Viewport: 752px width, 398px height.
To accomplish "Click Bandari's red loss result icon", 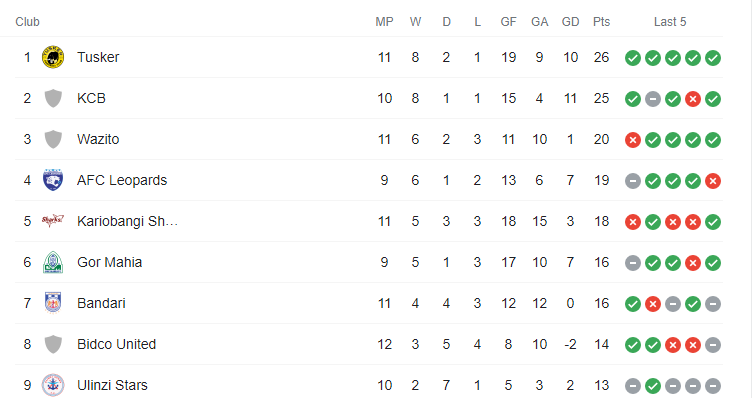I will tap(653, 304).
